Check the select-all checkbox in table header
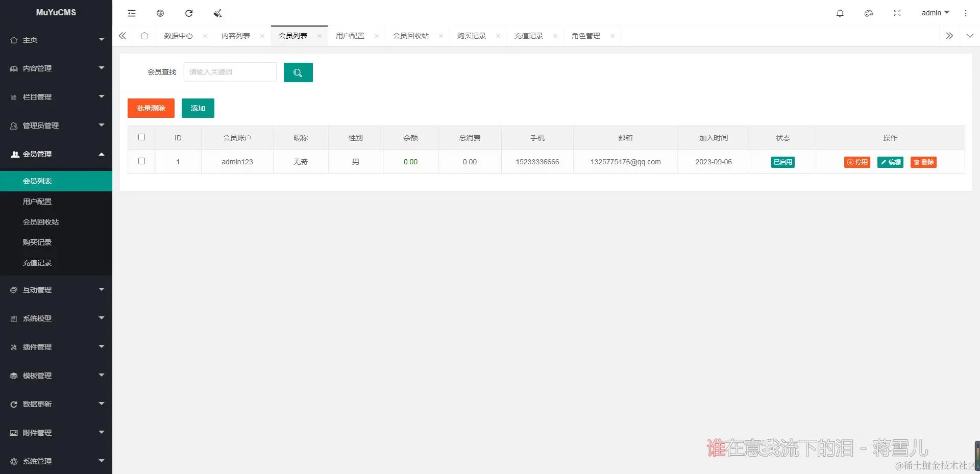 click(x=141, y=137)
